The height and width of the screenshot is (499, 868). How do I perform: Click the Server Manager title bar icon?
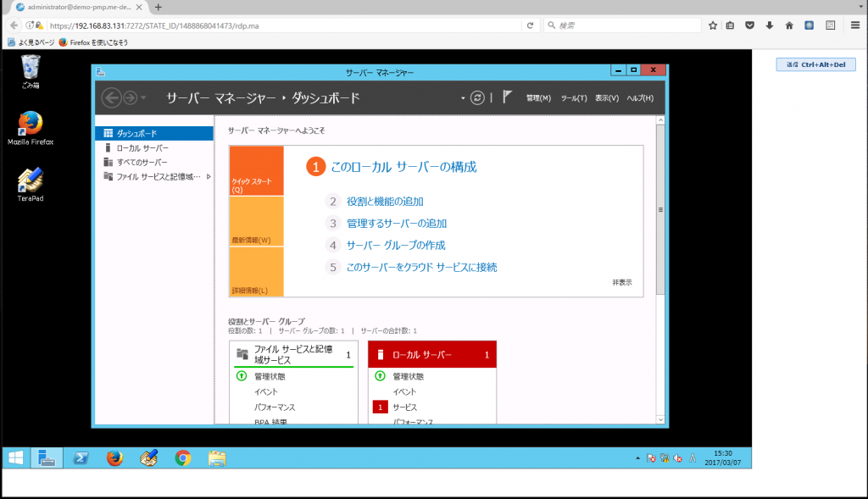pos(100,72)
